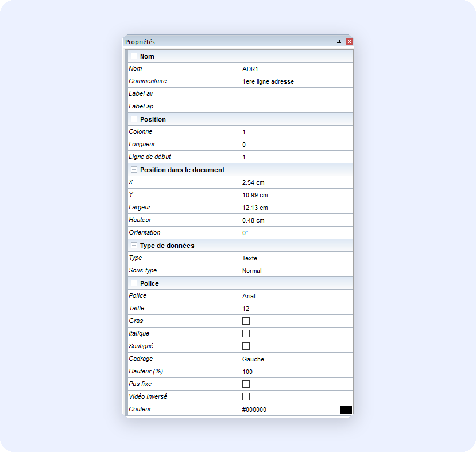
Task: Edit the Taille value 12
Action: coord(295,309)
